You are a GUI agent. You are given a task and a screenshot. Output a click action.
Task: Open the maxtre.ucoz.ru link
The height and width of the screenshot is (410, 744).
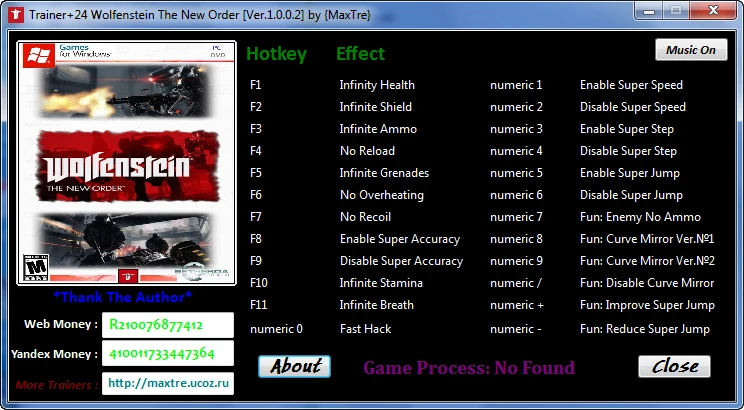167,383
